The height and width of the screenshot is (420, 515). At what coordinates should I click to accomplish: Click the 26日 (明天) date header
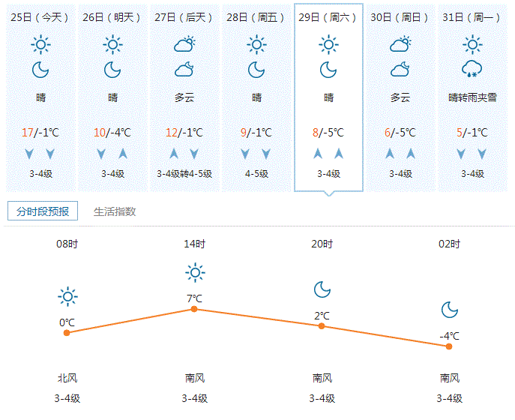coord(112,17)
